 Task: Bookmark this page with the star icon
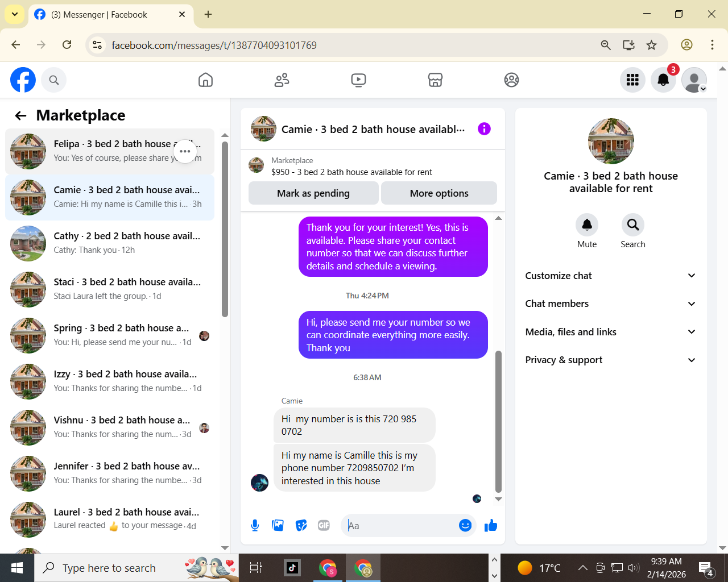pos(652,45)
